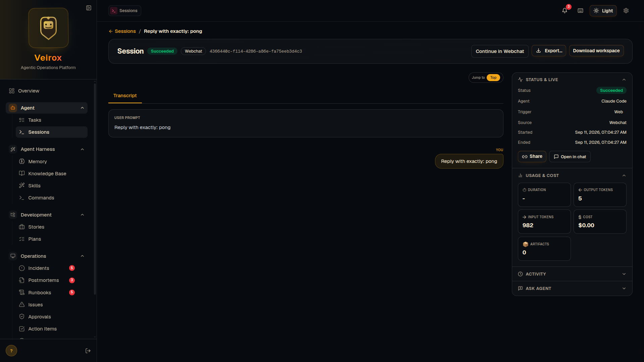Click the Issues triangle icon
Screen dimensions: 644x362
point(22,305)
